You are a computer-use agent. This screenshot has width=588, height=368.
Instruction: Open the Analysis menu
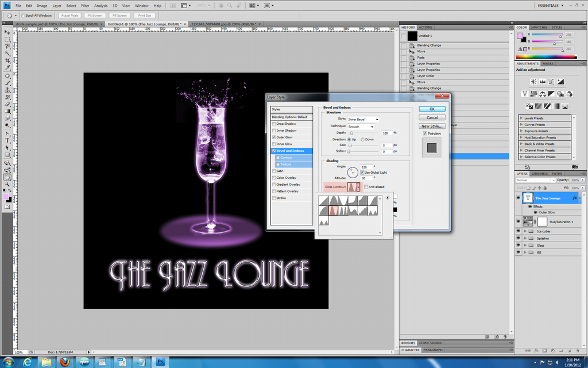click(x=100, y=6)
